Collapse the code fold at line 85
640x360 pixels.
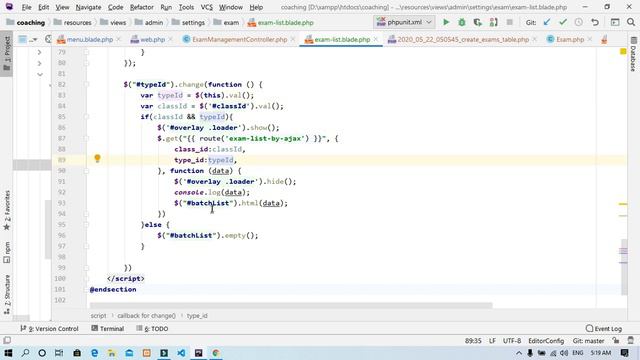86,117
